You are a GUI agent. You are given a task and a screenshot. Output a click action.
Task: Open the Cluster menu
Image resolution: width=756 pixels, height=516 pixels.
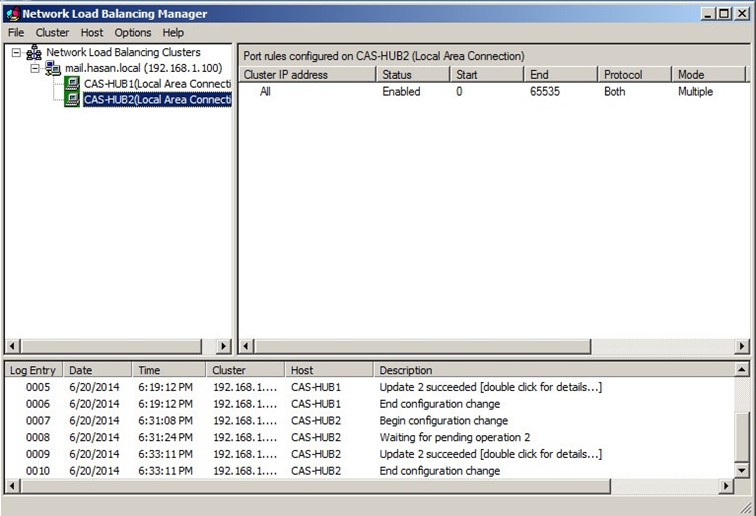pos(52,33)
